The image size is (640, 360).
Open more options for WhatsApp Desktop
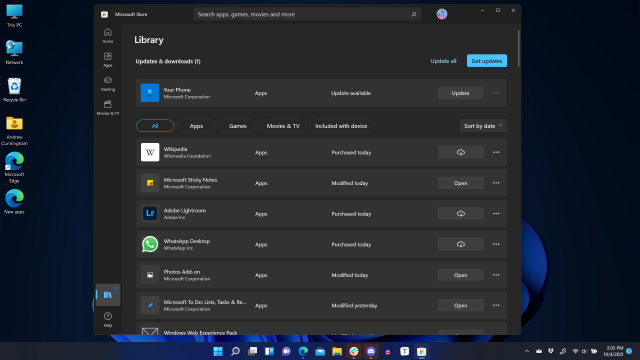pyautogui.click(x=496, y=244)
